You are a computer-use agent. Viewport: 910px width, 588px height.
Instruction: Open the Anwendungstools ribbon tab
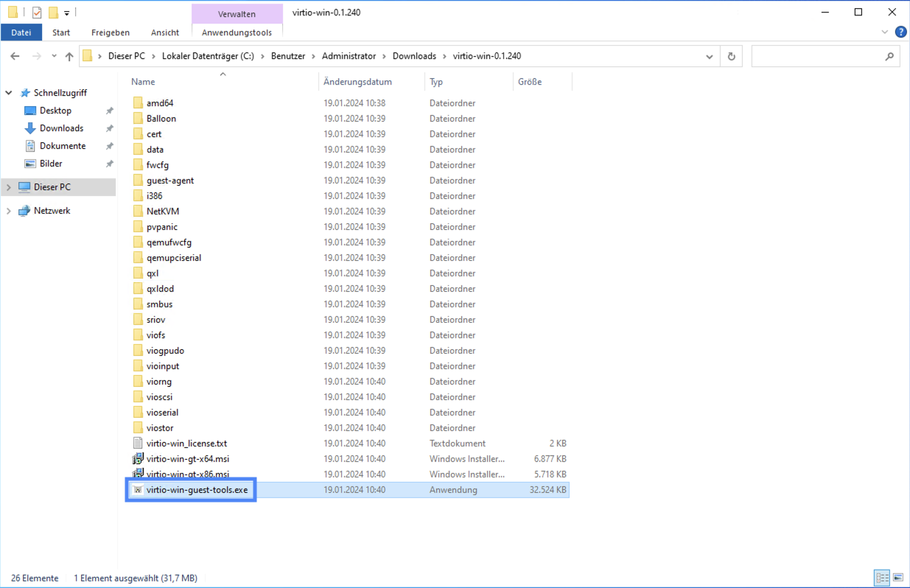click(x=237, y=32)
